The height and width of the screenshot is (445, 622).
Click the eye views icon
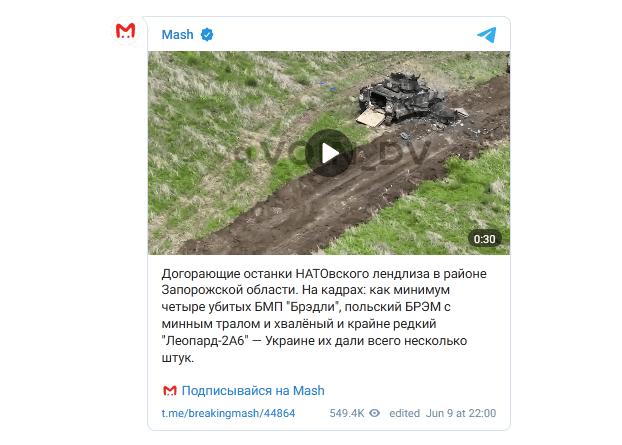click(x=374, y=413)
